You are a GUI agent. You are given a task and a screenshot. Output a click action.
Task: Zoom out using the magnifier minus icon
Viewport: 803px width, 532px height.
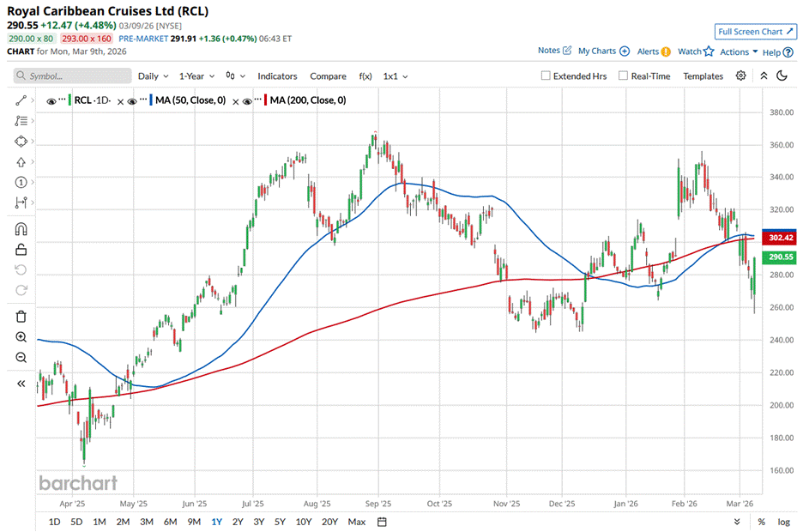21,358
